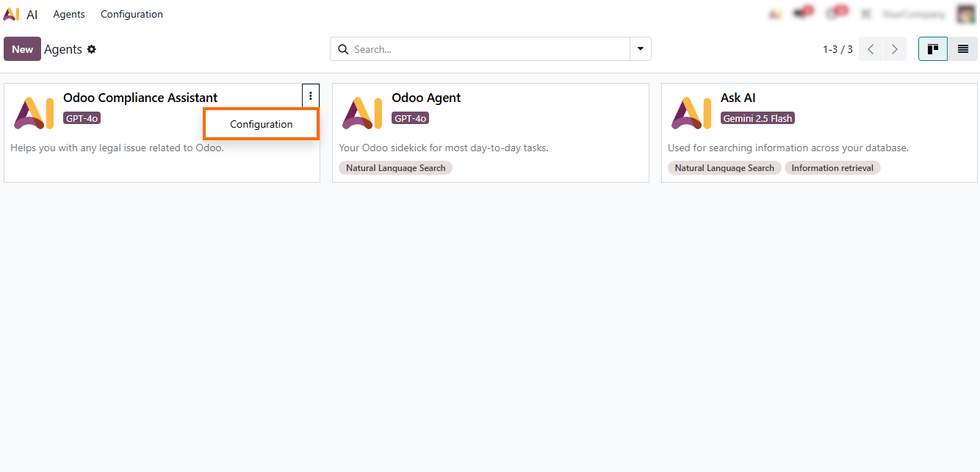980x472 pixels.
Task: Open the Configuration menu in the top navbar
Action: 131,14
